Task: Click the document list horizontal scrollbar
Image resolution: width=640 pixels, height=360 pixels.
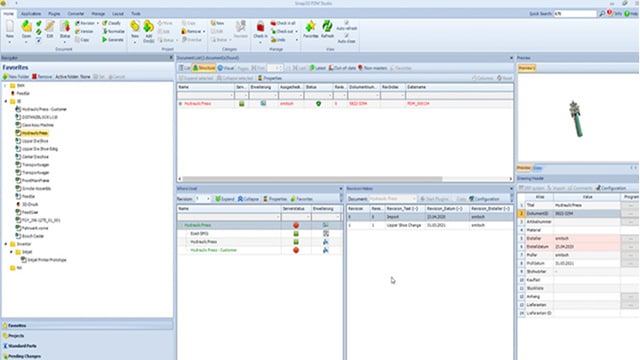Action: (x=313, y=179)
